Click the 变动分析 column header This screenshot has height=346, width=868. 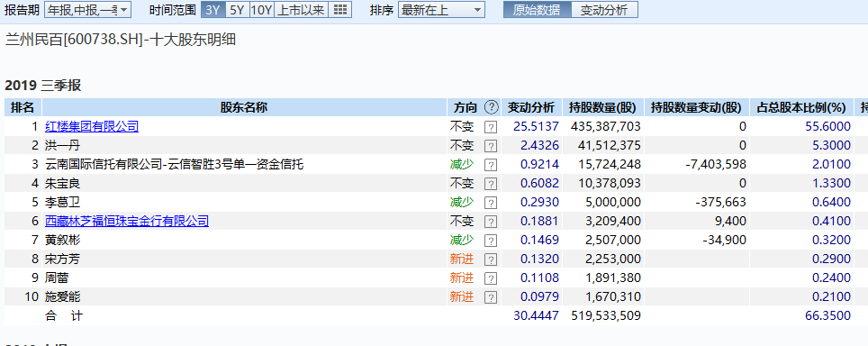531,107
